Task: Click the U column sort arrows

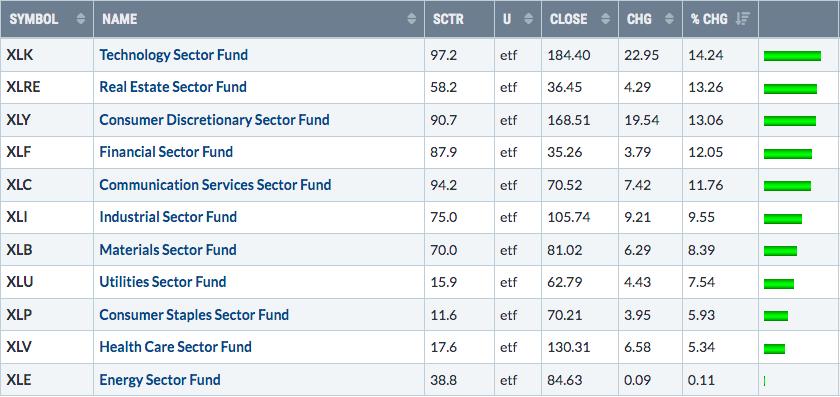Action: pyautogui.click(x=528, y=19)
